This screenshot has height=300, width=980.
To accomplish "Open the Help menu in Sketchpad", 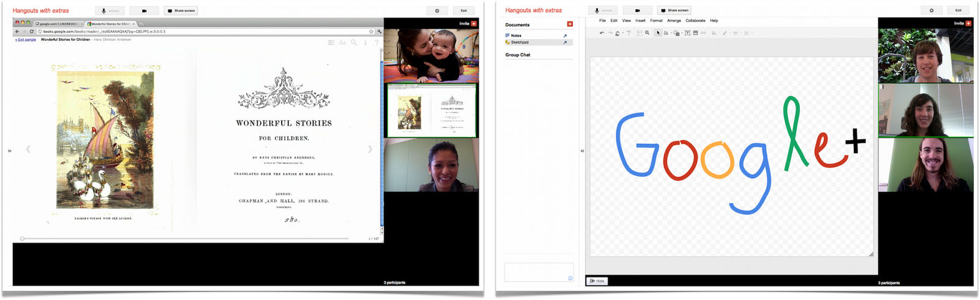I will click(714, 20).
